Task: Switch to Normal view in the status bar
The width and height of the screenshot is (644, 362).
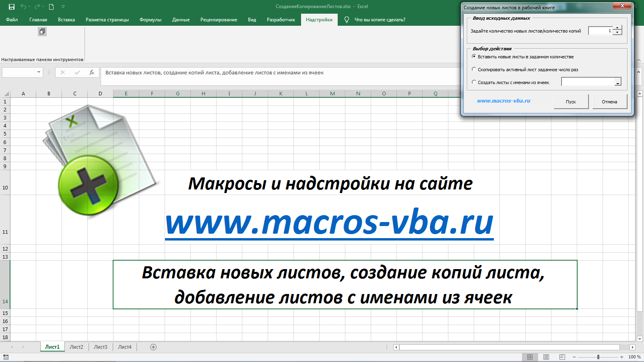Action: point(529,356)
